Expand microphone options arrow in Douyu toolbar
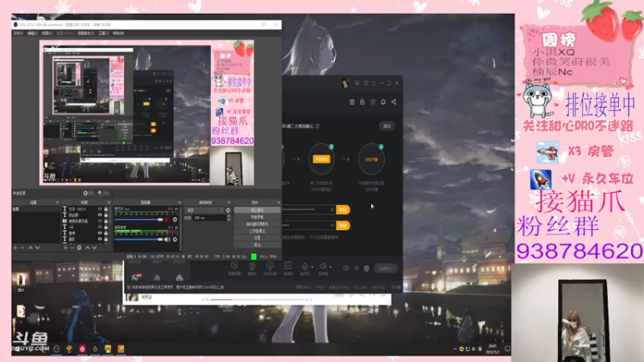The width and height of the screenshot is (644, 362). click(312, 267)
